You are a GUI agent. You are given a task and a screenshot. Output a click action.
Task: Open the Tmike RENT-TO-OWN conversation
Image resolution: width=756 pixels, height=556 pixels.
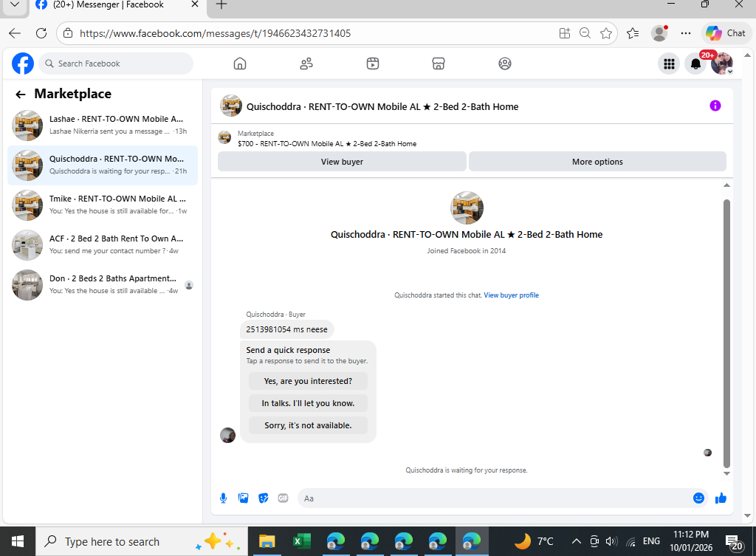(x=102, y=205)
